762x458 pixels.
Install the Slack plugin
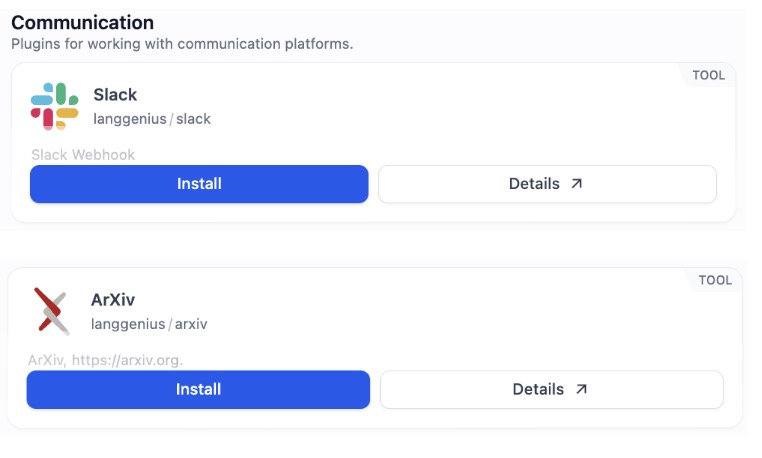point(199,184)
